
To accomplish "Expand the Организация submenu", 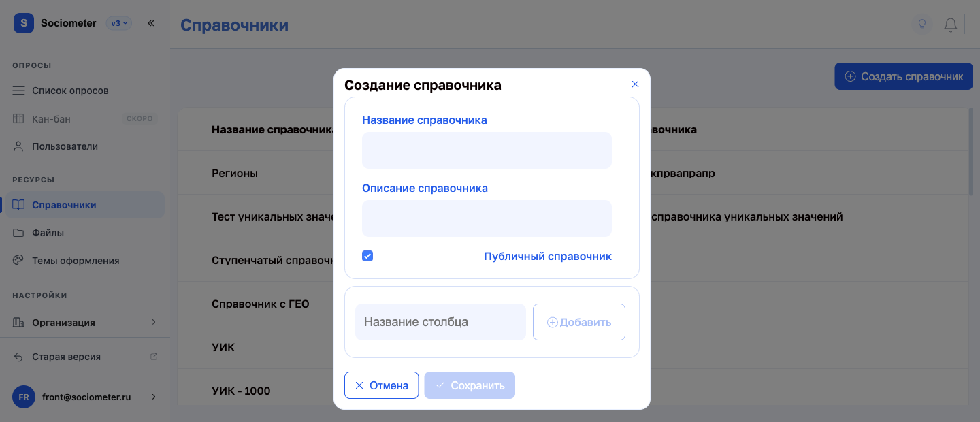I will click(x=154, y=322).
